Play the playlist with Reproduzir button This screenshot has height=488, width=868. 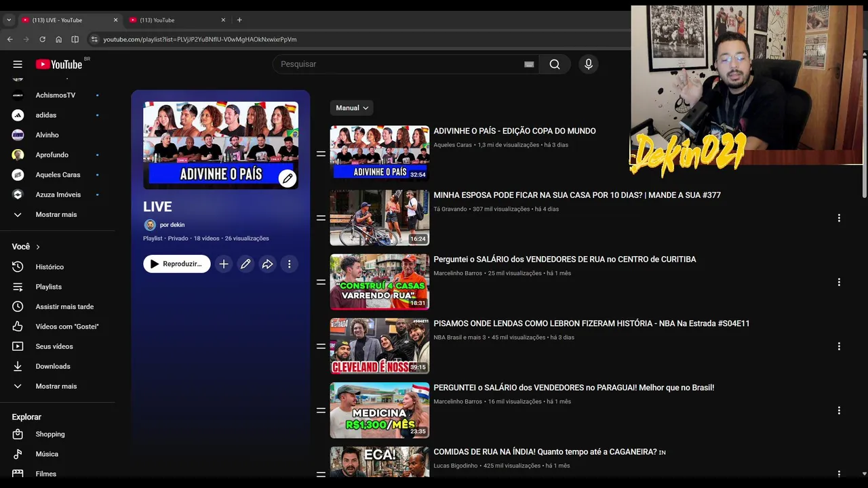[177, 264]
